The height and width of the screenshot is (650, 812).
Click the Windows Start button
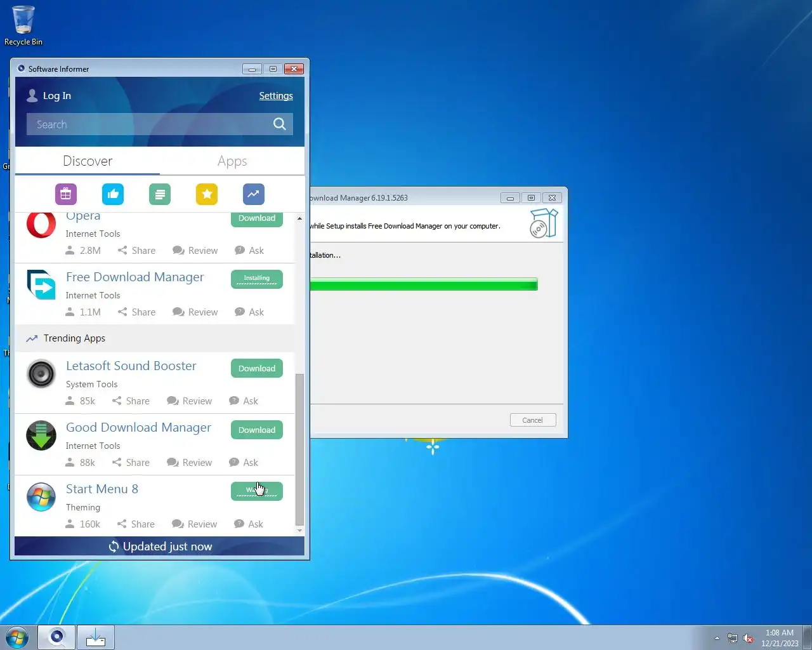[17, 637]
